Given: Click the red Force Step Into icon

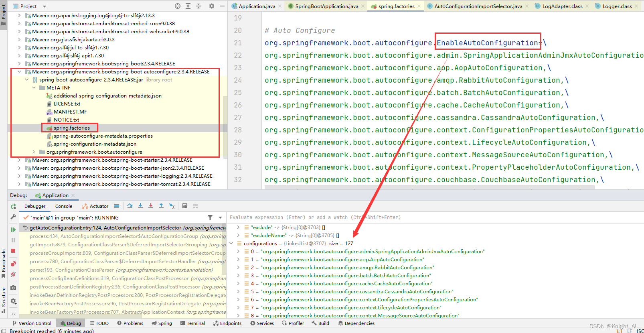Looking at the screenshot, I should pyautogui.click(x=151, y=206).
